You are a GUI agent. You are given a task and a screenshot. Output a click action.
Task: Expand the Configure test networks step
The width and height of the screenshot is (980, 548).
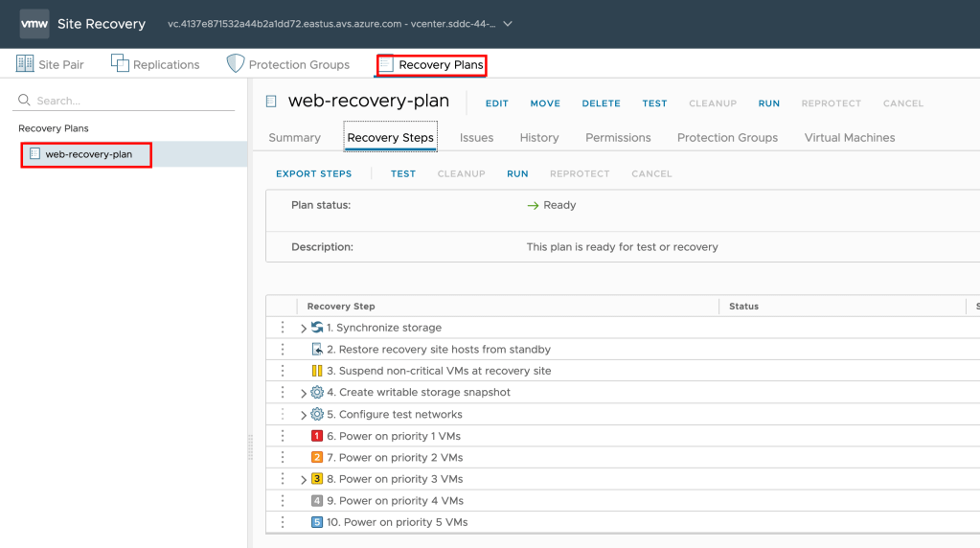pyautogui.click(x=304, y=415)
